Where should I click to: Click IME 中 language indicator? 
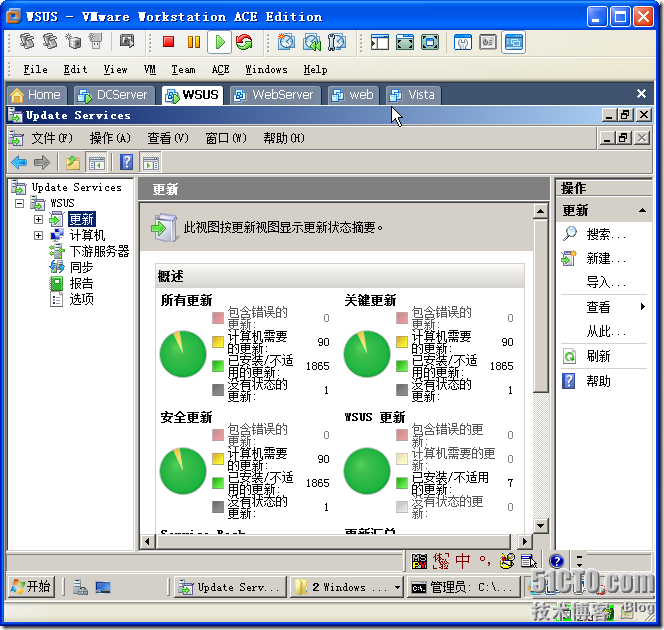pos(463,561)
